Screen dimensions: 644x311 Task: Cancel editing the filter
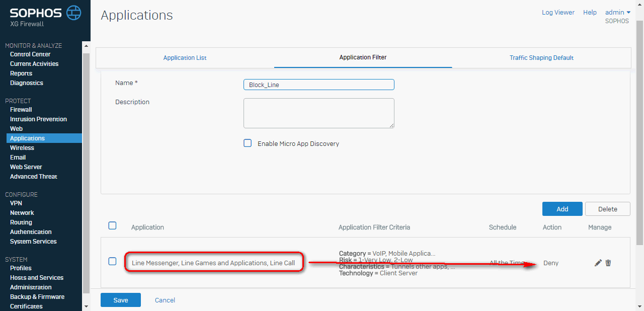165,300
